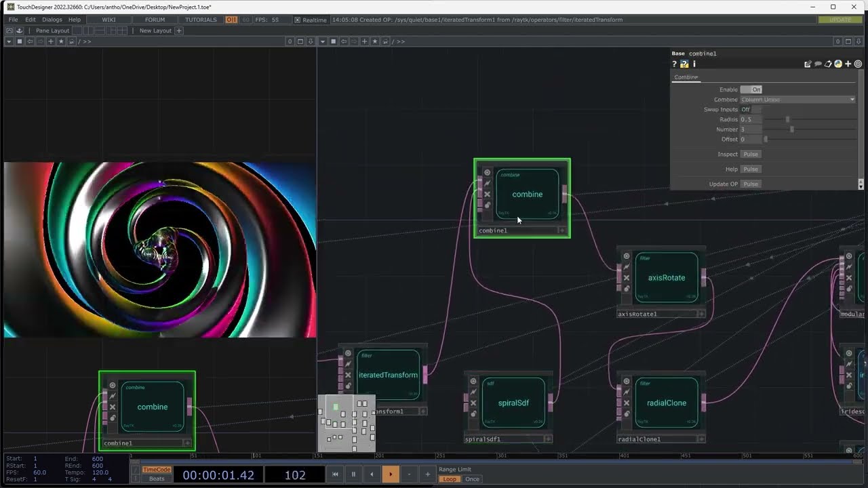868x488 pixels.
Task: Toggle bypass X flag on radialClone1 node
Action: (627, 403)
